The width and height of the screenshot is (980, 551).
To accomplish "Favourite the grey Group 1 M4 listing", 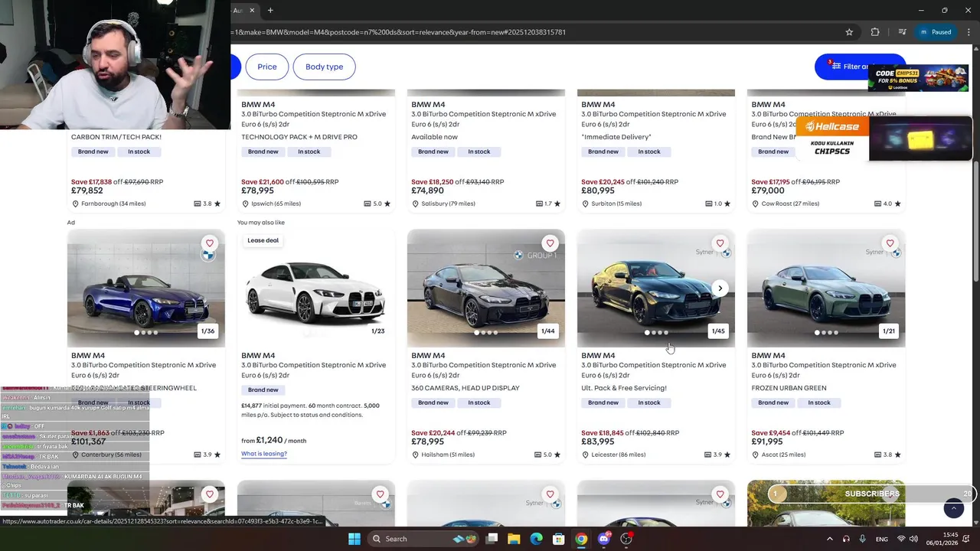I will (x=550, y=243).
